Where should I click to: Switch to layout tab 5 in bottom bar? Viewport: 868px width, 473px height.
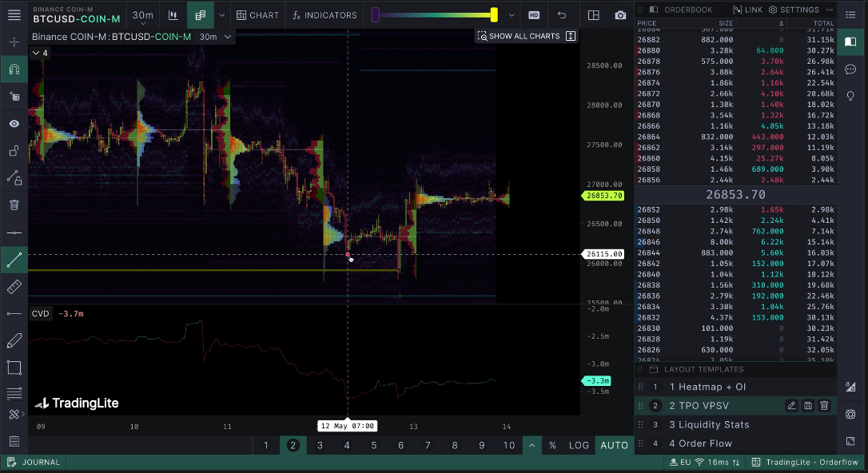(374, 445)
